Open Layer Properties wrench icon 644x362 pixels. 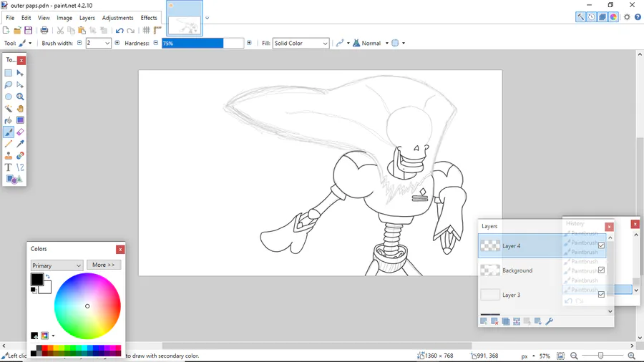point(550,322)
